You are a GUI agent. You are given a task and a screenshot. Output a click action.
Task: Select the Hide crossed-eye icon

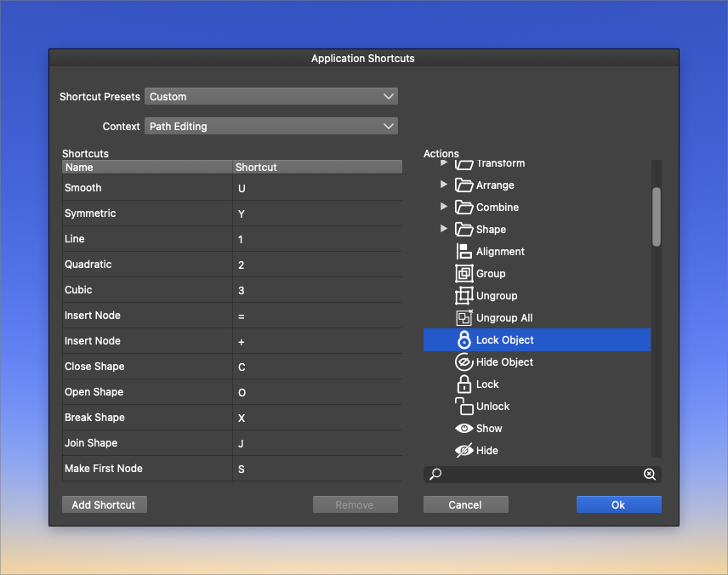464,451
